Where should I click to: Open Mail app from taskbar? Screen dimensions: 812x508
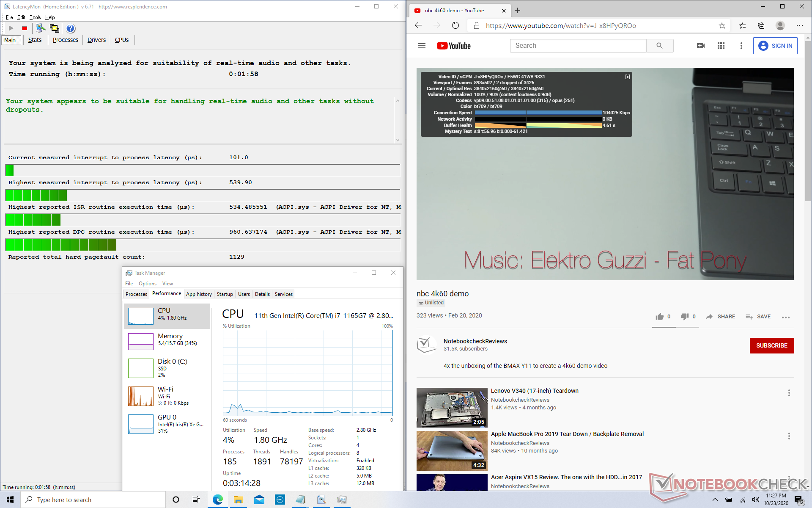point(259,500)
